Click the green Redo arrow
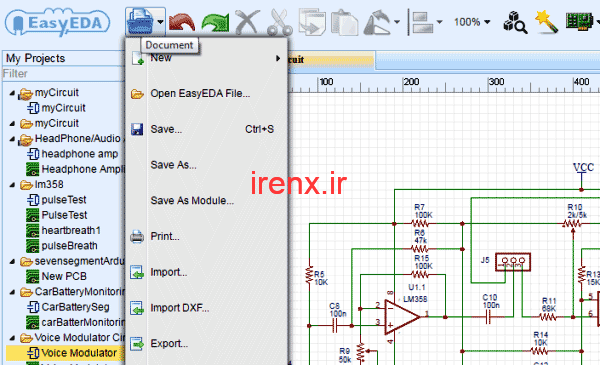600x365 pixels. (215, 22)
